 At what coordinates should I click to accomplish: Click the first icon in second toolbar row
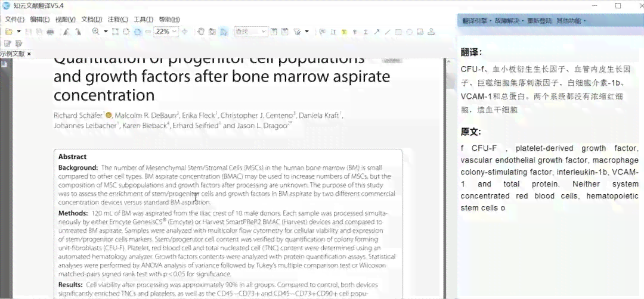pyautogui.click(x=7, y=43)
